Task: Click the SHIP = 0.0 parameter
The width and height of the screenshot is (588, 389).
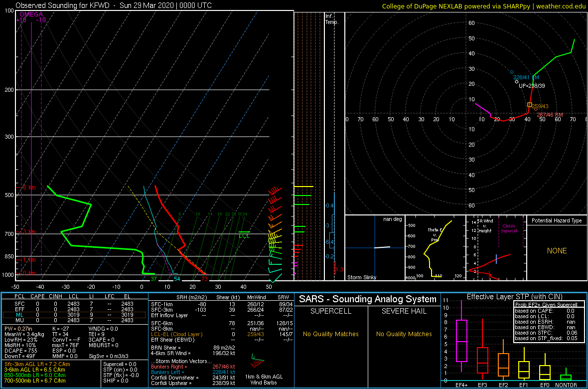Action: tap(116, 380)
